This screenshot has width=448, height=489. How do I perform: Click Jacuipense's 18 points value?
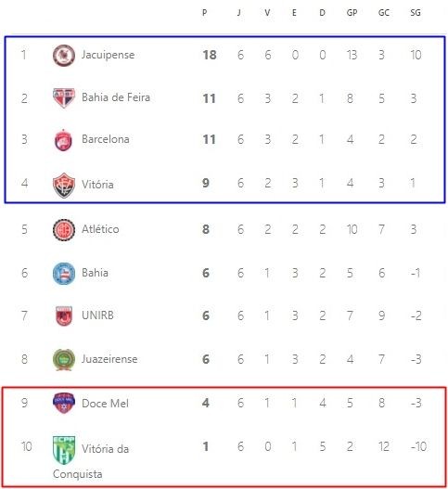coord(210,55)
